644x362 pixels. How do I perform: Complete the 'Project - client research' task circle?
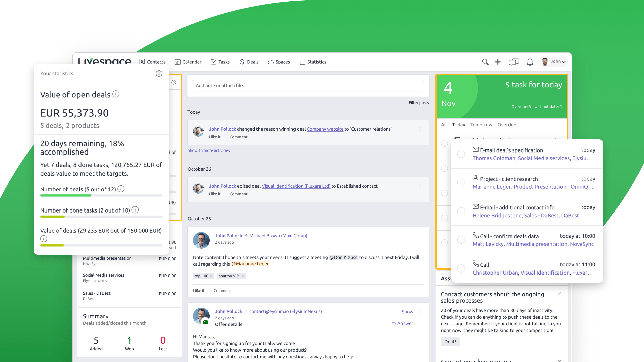coord(461,182)
